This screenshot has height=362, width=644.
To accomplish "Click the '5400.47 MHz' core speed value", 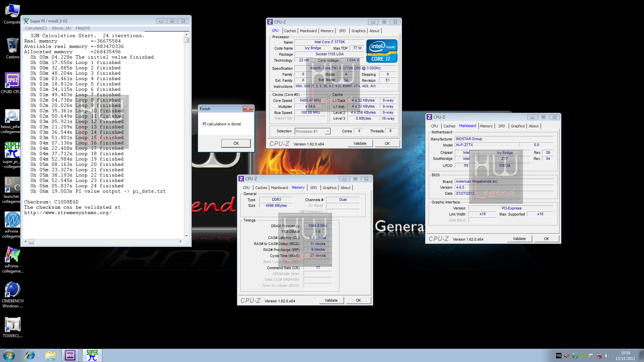I will [310, 101].
